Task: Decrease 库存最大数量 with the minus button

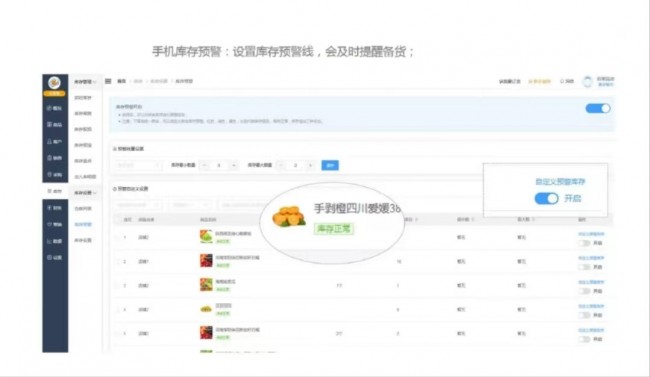Action: [281, 165]
